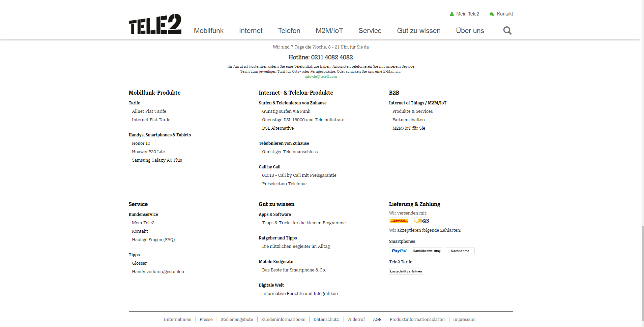Open Günstiger Telefonanschluss link
The width and height of the screenshot is (644, 327).
pyautogui.click(x=290, y=152)
